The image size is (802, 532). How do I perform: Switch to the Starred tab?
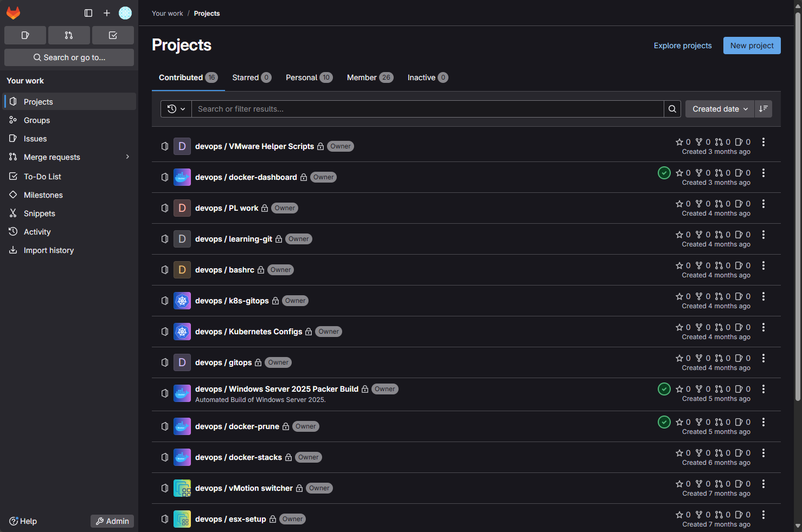[251, 77]
